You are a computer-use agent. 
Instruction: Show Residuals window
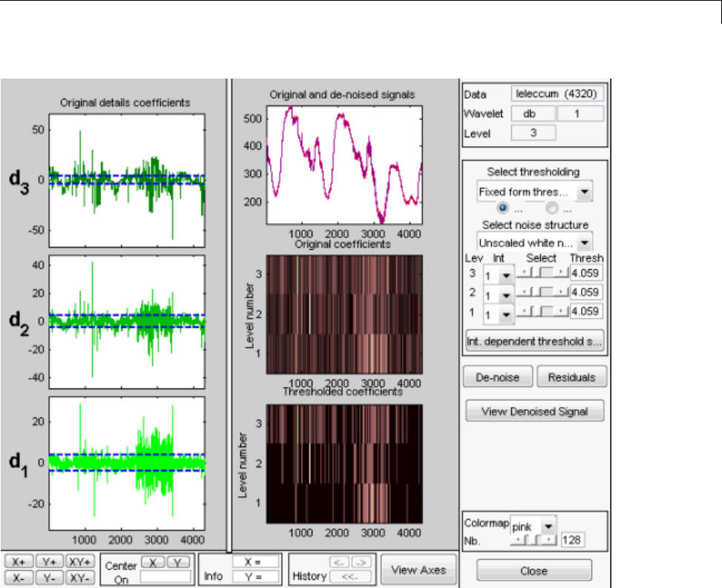(571, 377)
